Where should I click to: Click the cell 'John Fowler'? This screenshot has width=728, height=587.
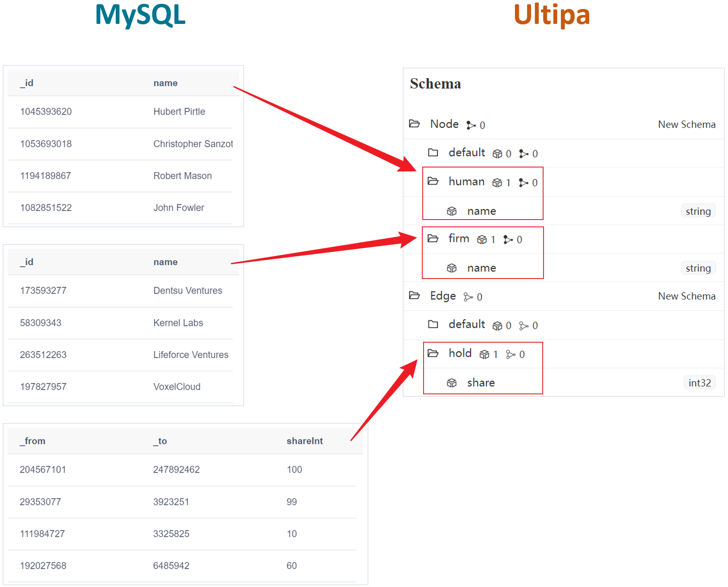click(178, 208)
